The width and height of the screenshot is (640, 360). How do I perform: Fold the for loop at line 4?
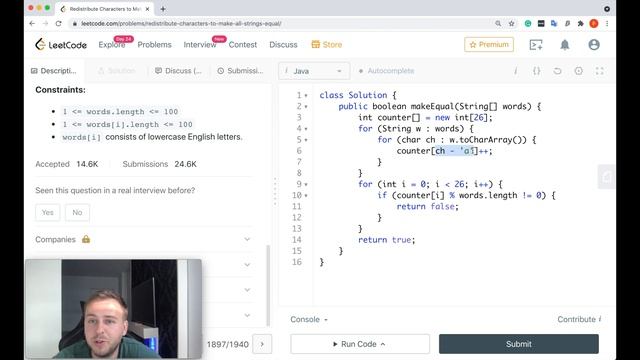pos(306,129)
